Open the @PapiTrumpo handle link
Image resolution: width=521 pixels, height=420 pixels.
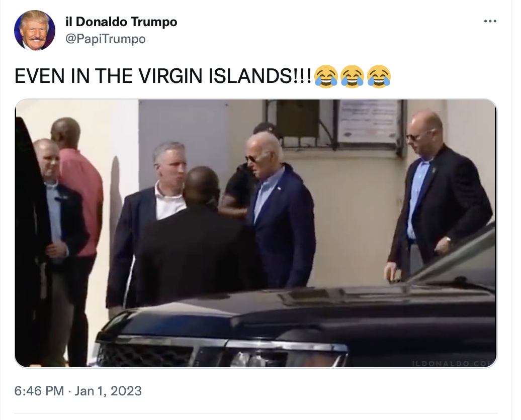click(x=105, y=39)
